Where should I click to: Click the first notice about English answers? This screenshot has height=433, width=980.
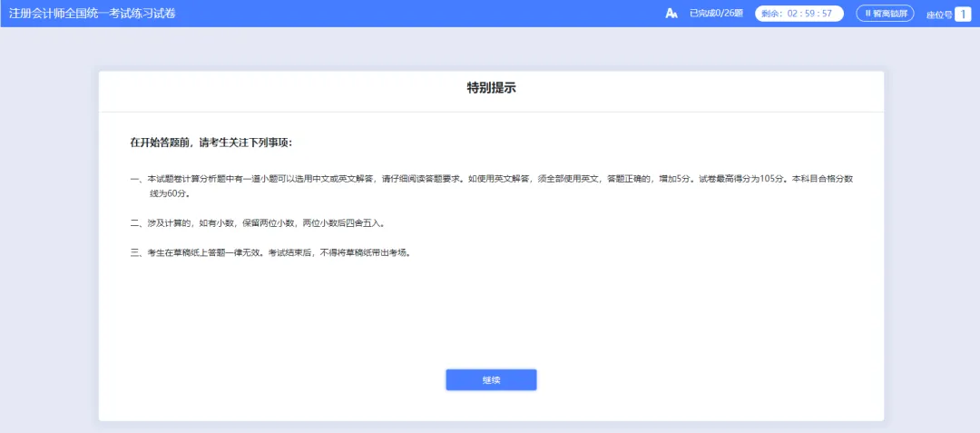click(x=408, y=180)
